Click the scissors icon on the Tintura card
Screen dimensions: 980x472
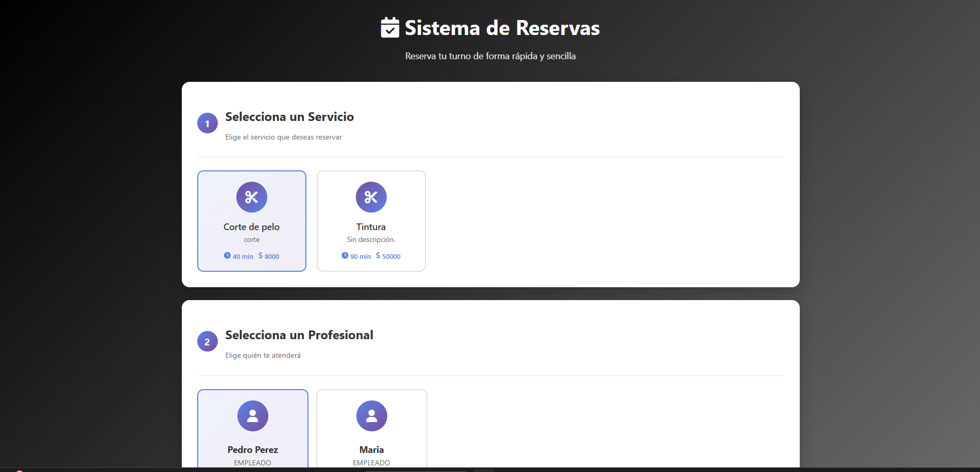coord(371,197)
